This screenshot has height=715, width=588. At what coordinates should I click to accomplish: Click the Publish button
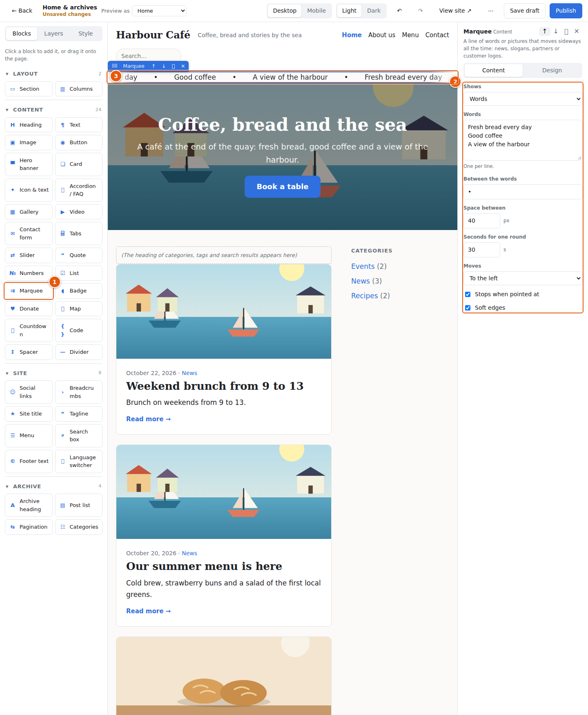[x=566, y=11]
